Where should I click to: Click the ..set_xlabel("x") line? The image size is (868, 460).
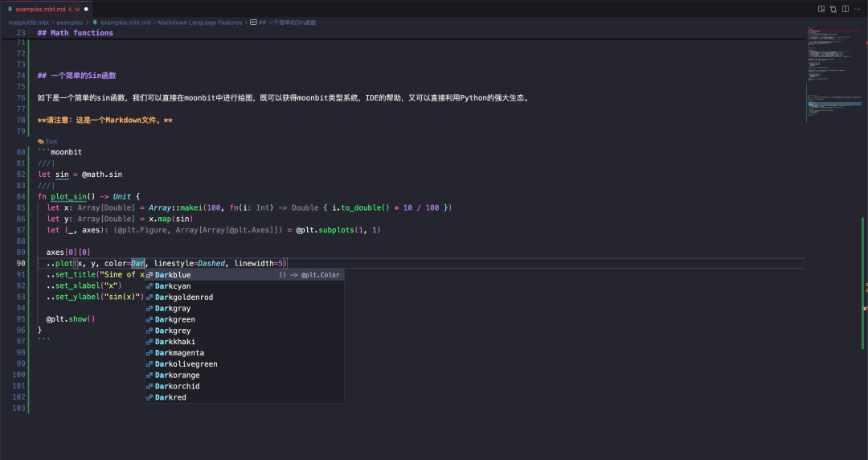click(84, 285)
